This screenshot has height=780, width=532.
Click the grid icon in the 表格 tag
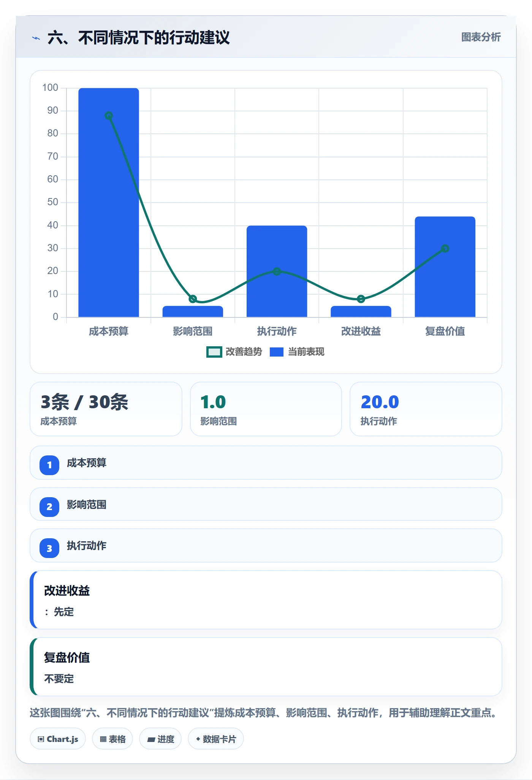[103, 739]
